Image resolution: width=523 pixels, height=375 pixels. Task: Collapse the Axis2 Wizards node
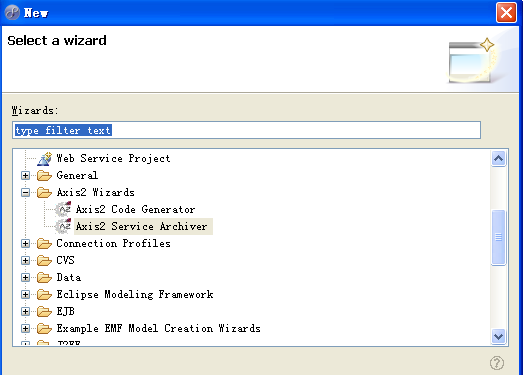25,193
